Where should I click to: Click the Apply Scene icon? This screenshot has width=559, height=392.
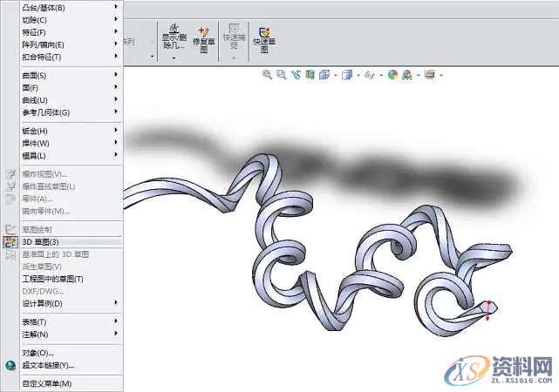click(406, 74)
